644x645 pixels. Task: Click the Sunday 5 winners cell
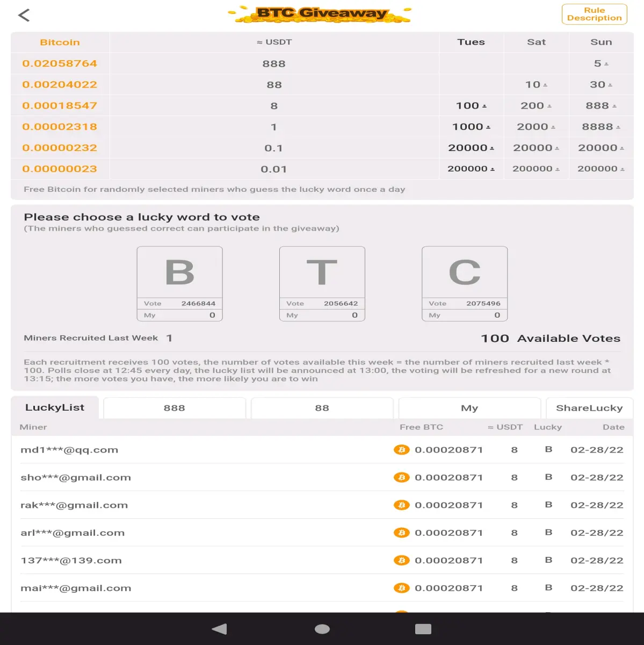click(x=601, y=63)
